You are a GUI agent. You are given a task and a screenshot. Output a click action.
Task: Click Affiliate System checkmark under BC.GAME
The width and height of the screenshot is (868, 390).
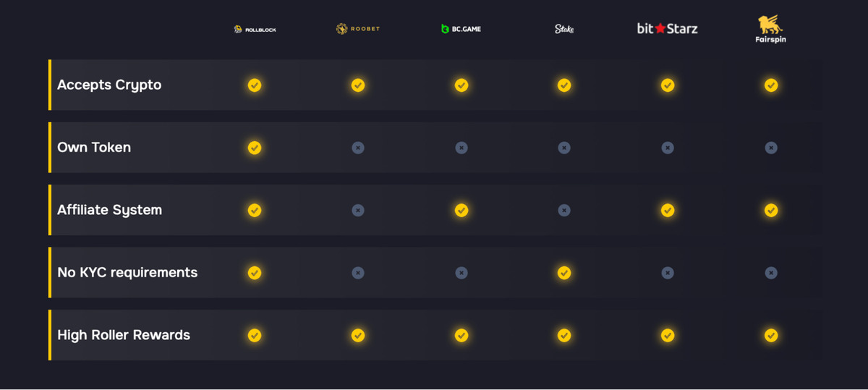(x=461, y=211)
